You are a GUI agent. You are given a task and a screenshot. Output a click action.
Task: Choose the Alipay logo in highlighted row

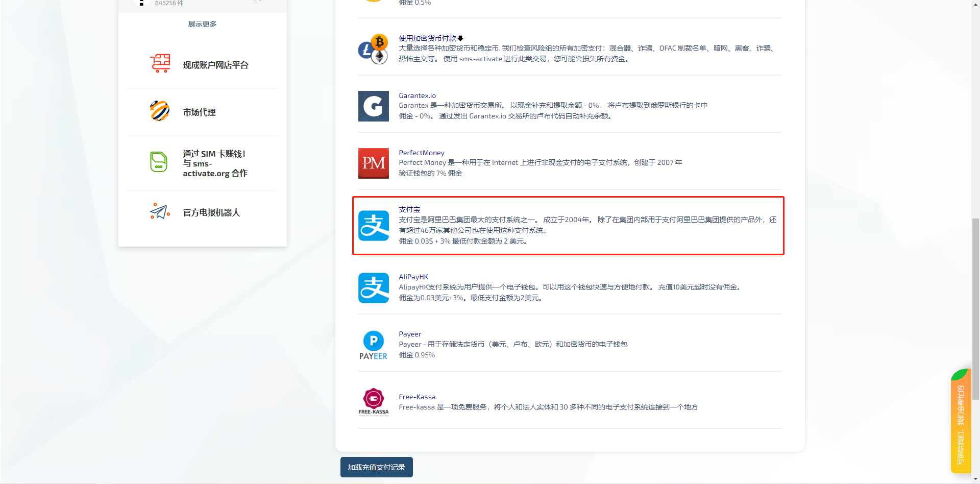click(373, 226)
